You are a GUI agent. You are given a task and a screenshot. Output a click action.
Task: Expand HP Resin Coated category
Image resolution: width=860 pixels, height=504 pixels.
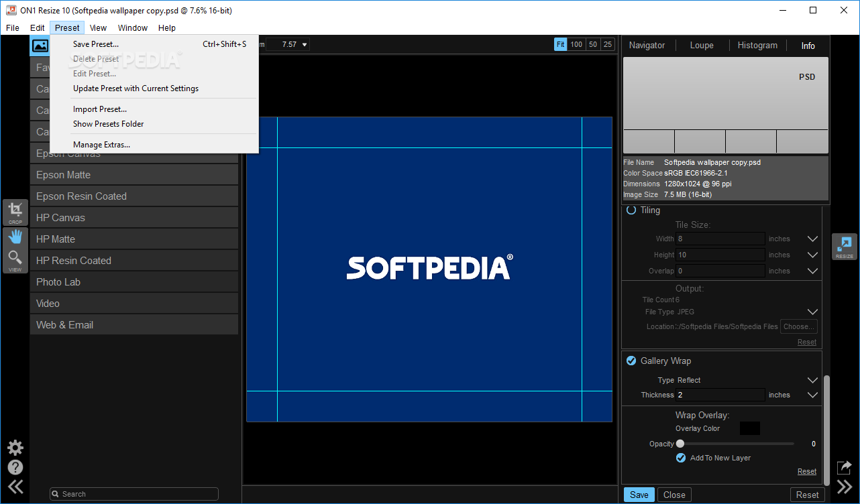(134, 260)
